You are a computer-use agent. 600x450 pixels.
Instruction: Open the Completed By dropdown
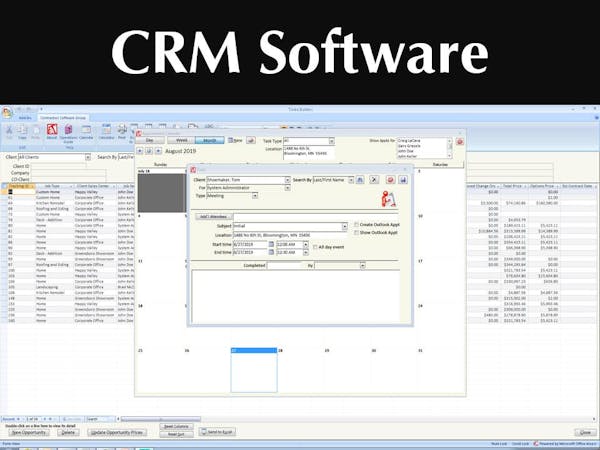[363, 265]
